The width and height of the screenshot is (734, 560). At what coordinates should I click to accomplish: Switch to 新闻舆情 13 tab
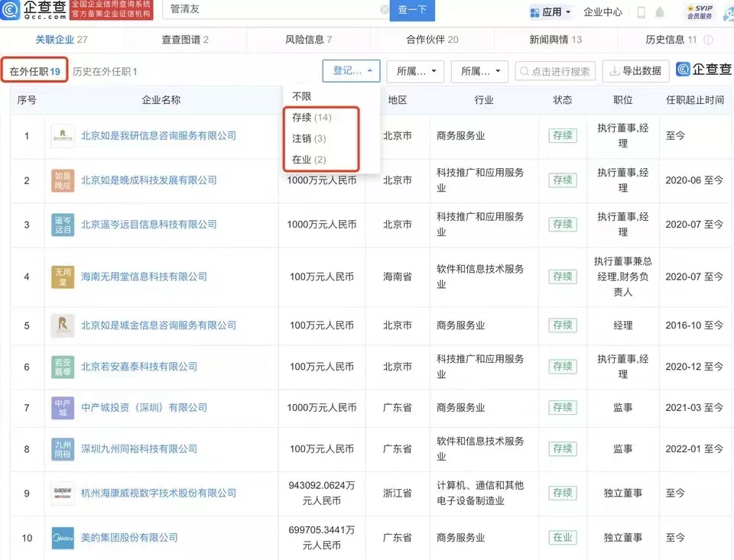coord(556,40)
